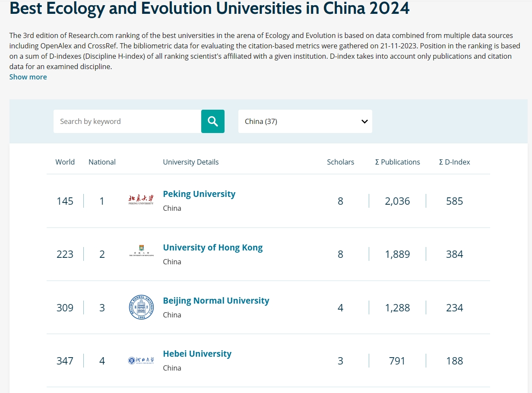Viewport: 532px width, 393px height.
Task: Click the National column header
Action: pos(102,162)
